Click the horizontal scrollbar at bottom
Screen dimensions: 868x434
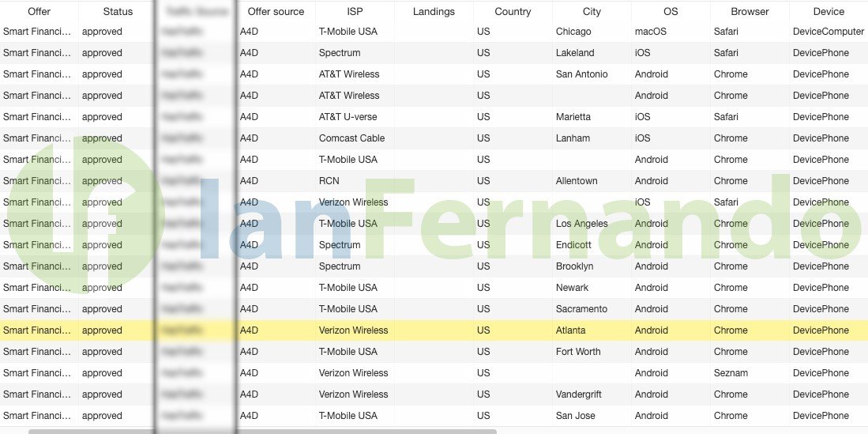(x=262, y=431)
